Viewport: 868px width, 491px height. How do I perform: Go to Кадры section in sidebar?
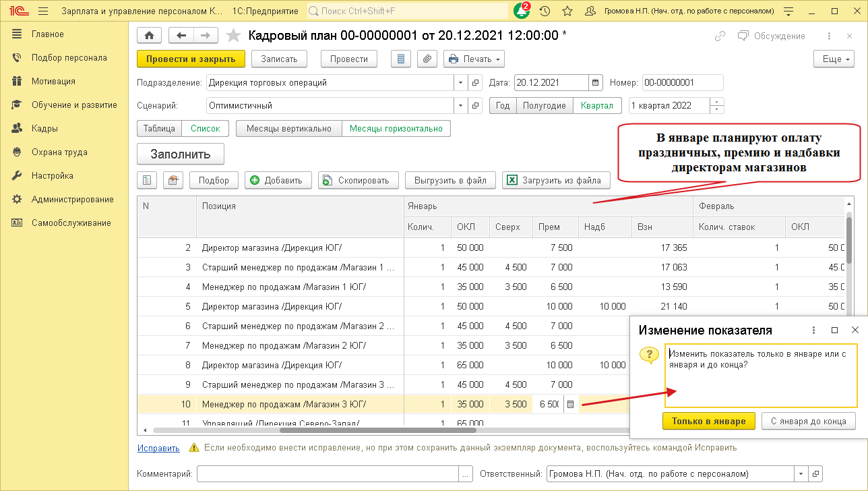click(44, 129)
